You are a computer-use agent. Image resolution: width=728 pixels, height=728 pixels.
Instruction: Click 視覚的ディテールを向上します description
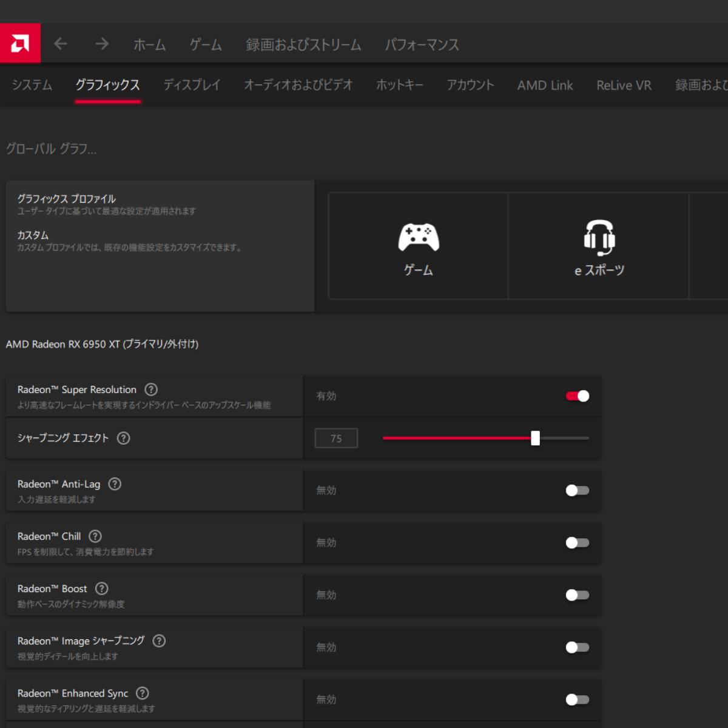pyautogui.click(x=67, y=656)
